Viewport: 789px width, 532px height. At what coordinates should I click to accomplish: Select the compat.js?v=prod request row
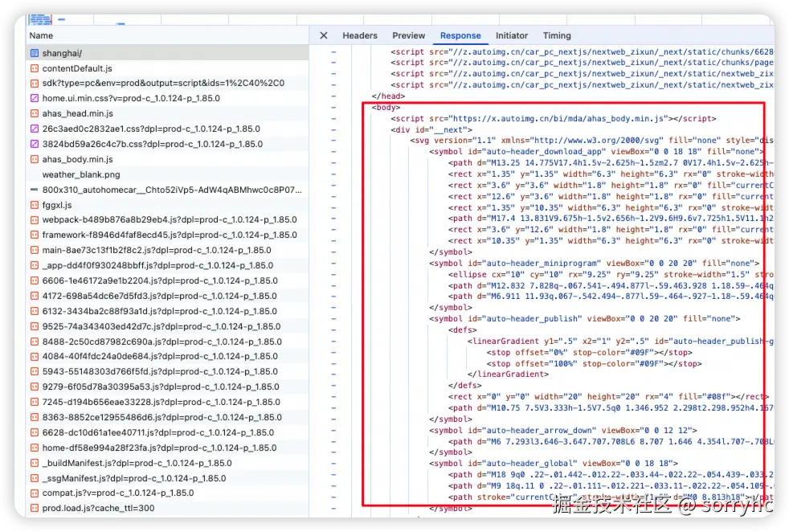tap(168, 493)
